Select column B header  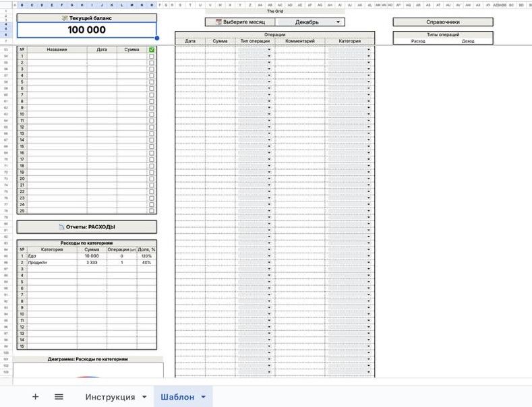[x=22, y=5]
